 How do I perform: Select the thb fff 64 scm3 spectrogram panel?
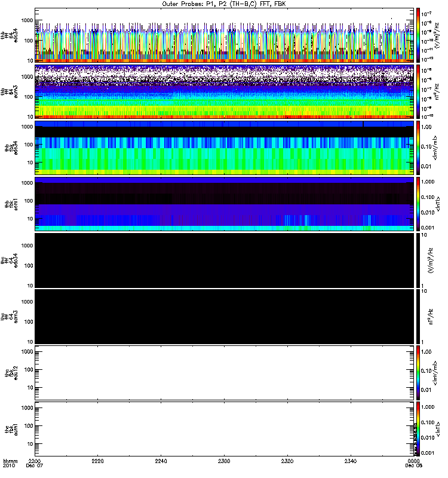(x=225, y=91)
